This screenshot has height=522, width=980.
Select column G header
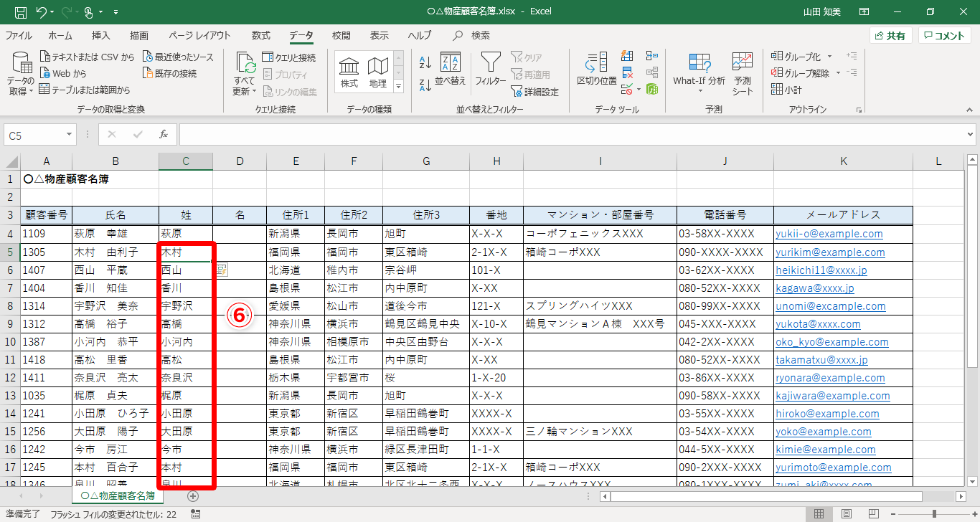tap(426, 161)
